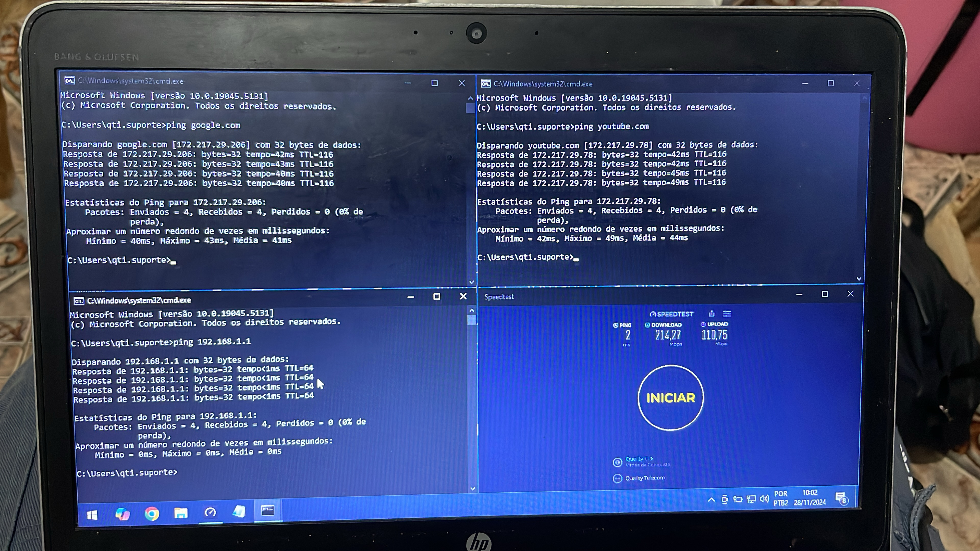This screenshot has width=980, height=551.
Task: Open system menu icon of youtube.com cmd window
Action: pyautogui.click(x=486, y=84)
